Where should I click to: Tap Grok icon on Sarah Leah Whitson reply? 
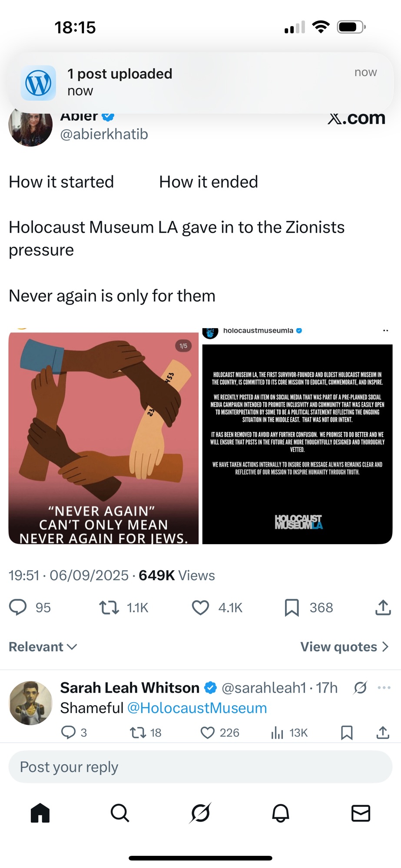[x=360, y=687]
